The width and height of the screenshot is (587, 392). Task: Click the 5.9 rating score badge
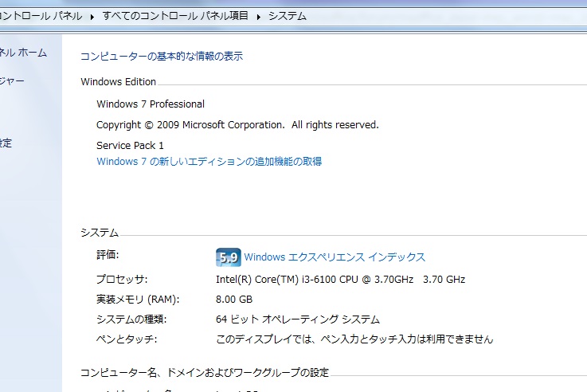coord(229,257)
